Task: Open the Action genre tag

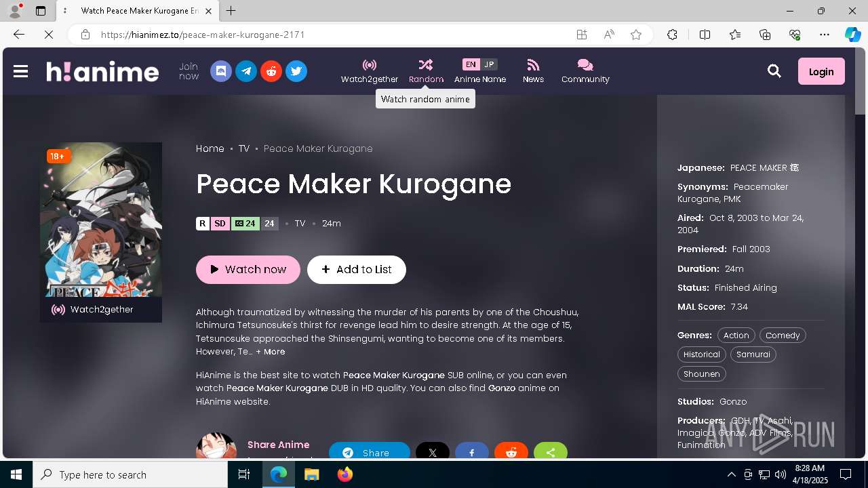Action: (736, 335)
